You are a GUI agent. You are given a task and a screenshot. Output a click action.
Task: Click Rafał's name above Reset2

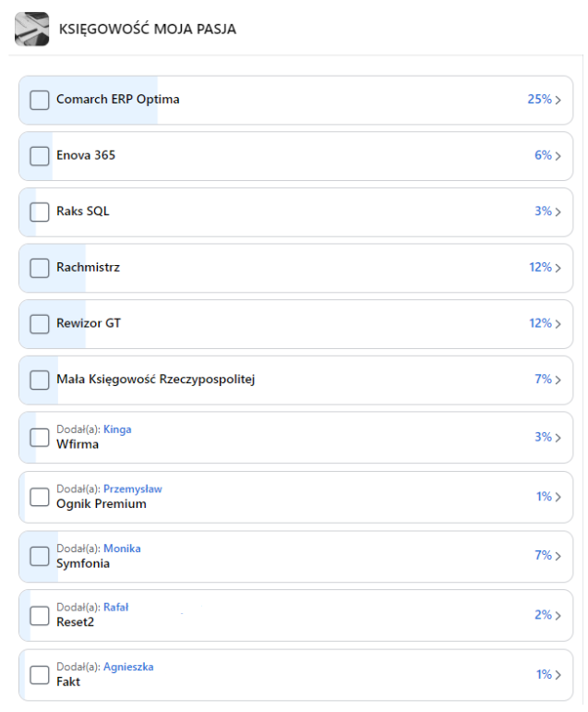click(x=115, y=607)
